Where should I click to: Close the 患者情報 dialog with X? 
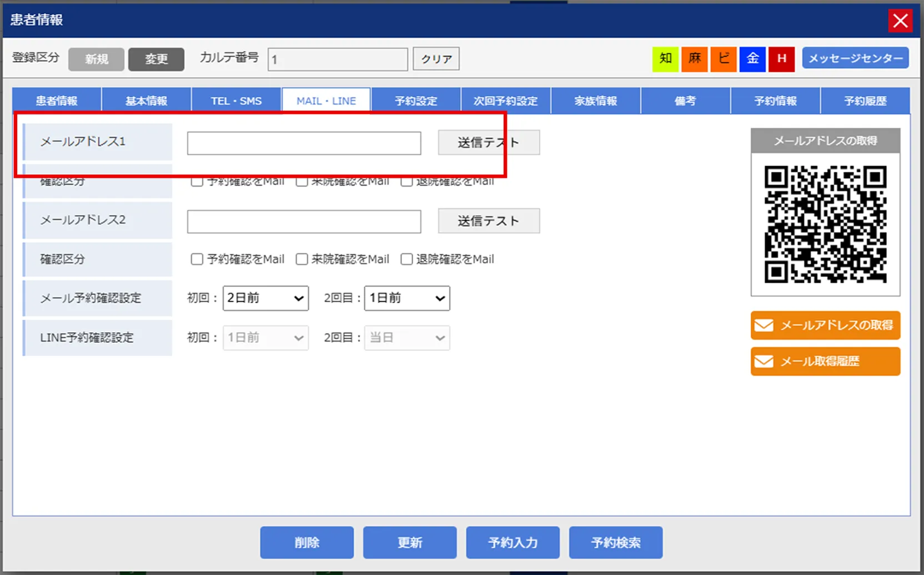coord(900,21)
